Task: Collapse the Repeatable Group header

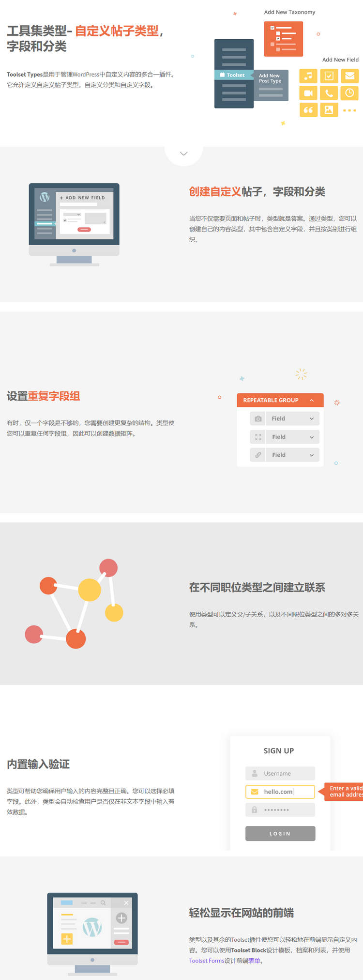Action: 280,400
